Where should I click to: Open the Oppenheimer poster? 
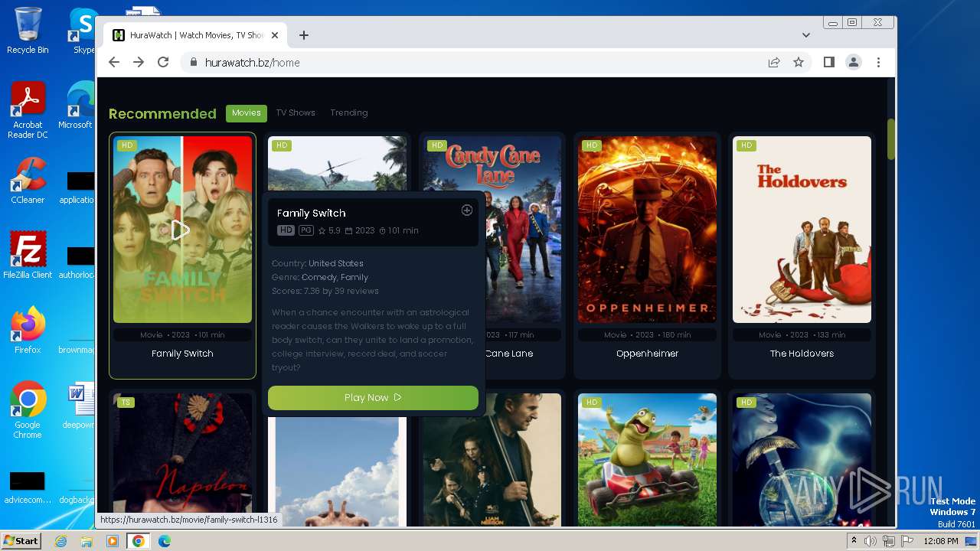(647, 230)
